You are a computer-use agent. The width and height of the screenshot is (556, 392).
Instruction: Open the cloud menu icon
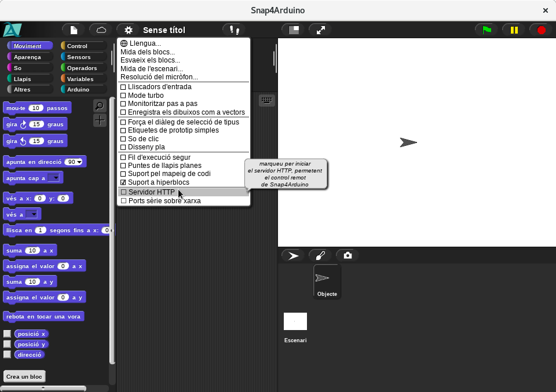(101, 30)
